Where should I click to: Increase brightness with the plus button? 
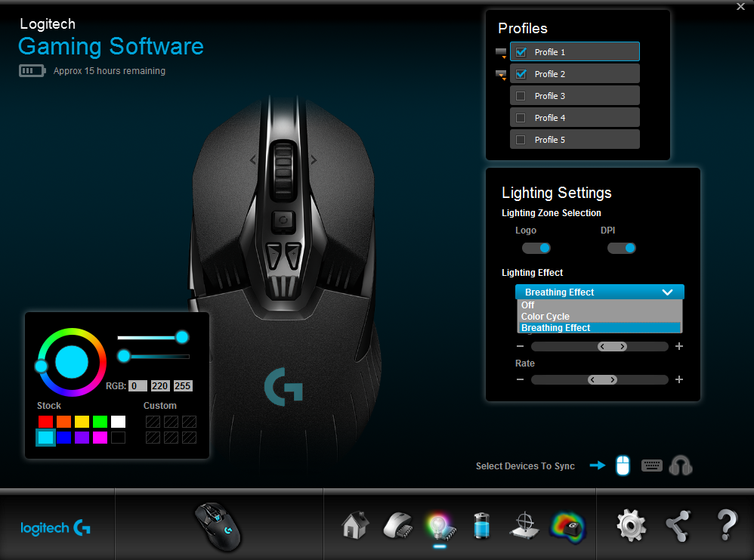(x=679, y=346)
